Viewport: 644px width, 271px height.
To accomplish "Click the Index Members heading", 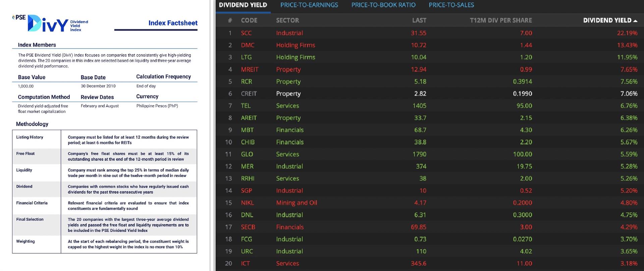I will tap(37, 45).
